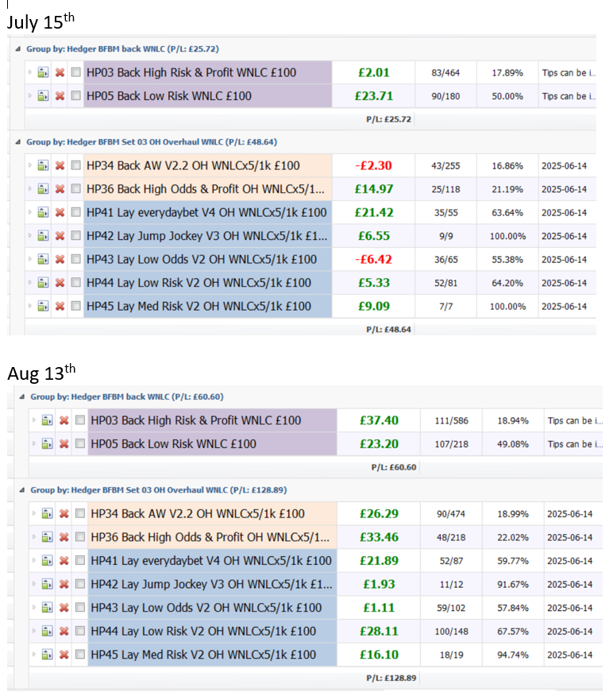
Task: Click the red X for HP34 in the July 15th table
Action: tap(60, 166)
